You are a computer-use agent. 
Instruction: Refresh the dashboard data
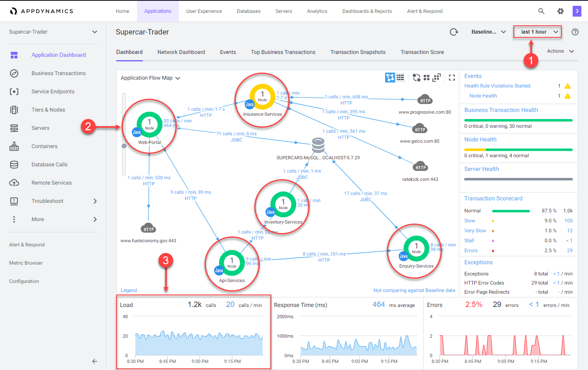click(x=454, y=32)
